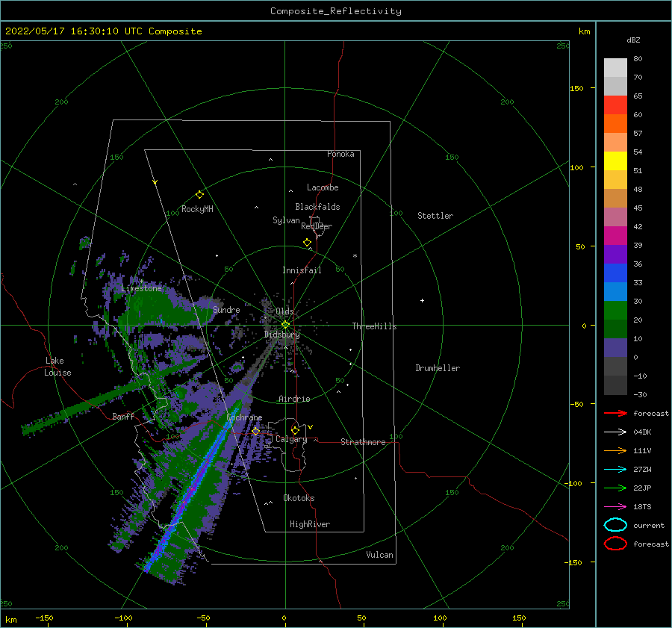Click the Drumheller town label

point(438,368)
